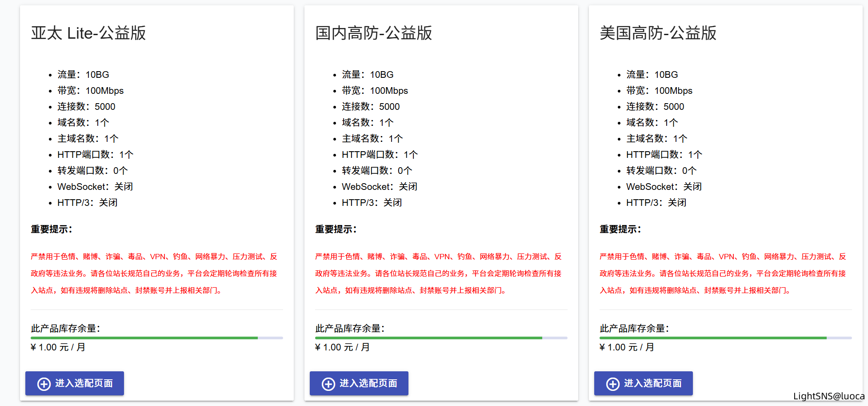
Task: Select the 美国高防-公益版 card title
Action: [x=658, y=33]
